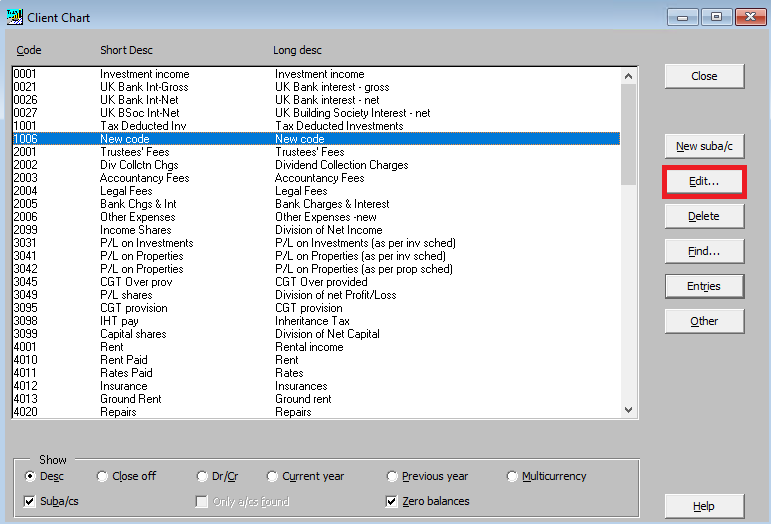Delete the selected account code
Screen dimensions: 771x524
click(704, 217)
